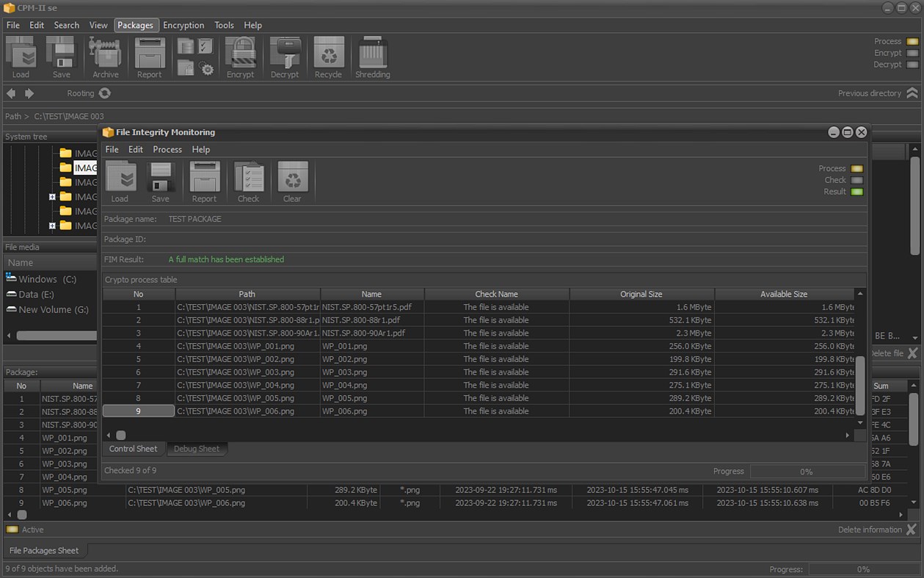Sort by the Original Size column header
924x578 pixels.
641,294
